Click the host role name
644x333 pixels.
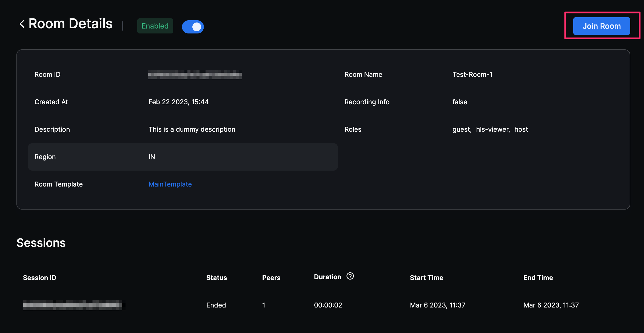(521, 129)
